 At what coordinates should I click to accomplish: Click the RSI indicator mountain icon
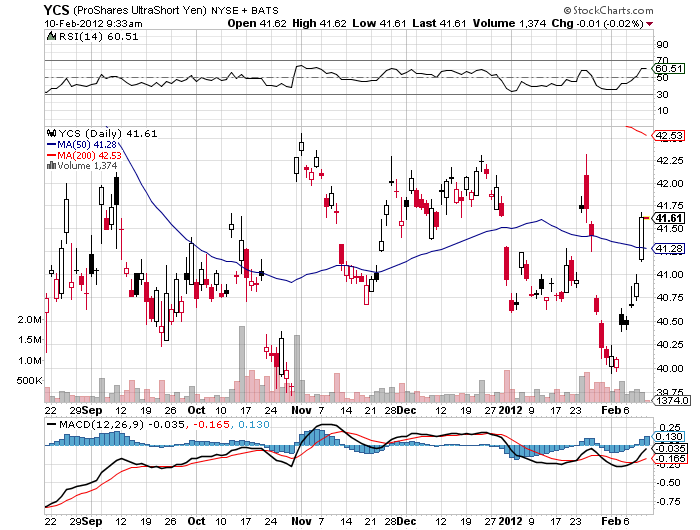click(x=51, y=36)
